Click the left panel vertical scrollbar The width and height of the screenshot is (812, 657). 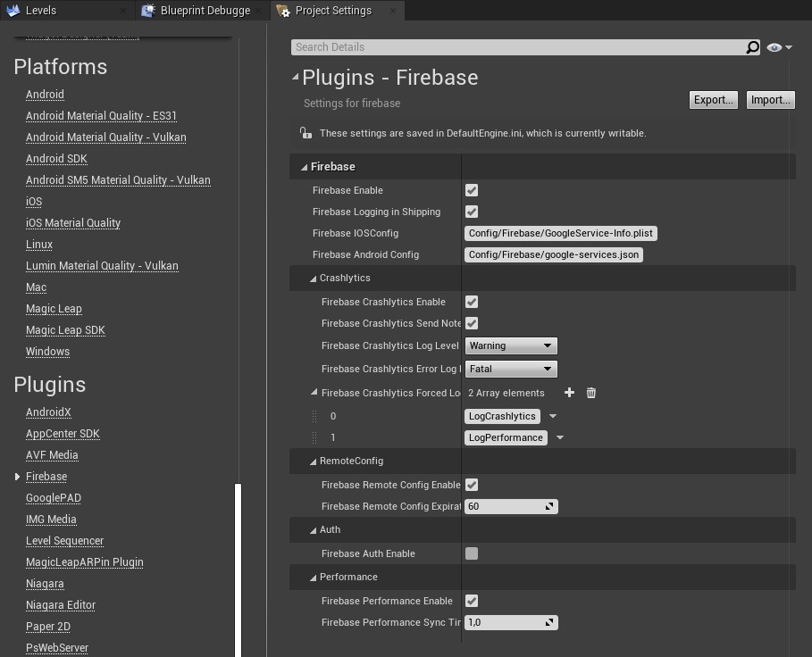click(x=238, y=570)
